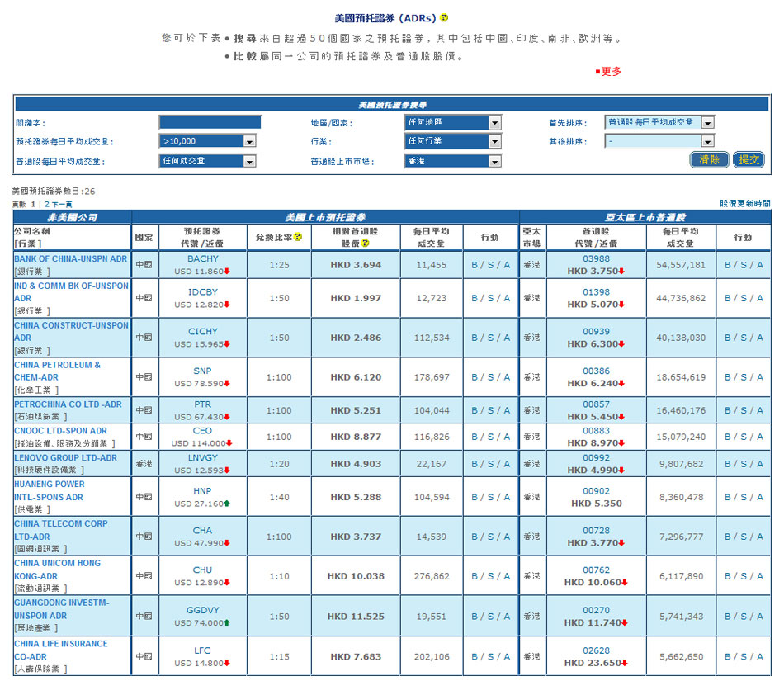Click the HNP ADR ticker link
The width and height of the screenshot is (784, 681).
(x=202, y=491)
